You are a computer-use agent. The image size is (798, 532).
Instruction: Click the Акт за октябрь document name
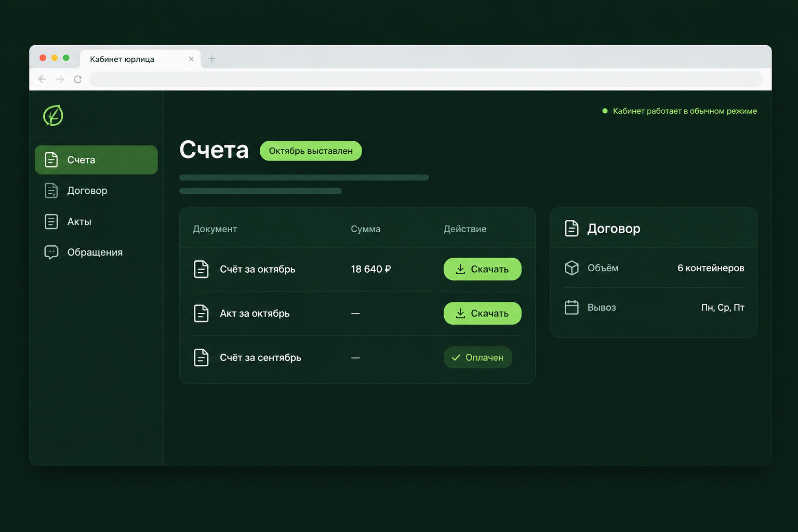pos(255,313)
